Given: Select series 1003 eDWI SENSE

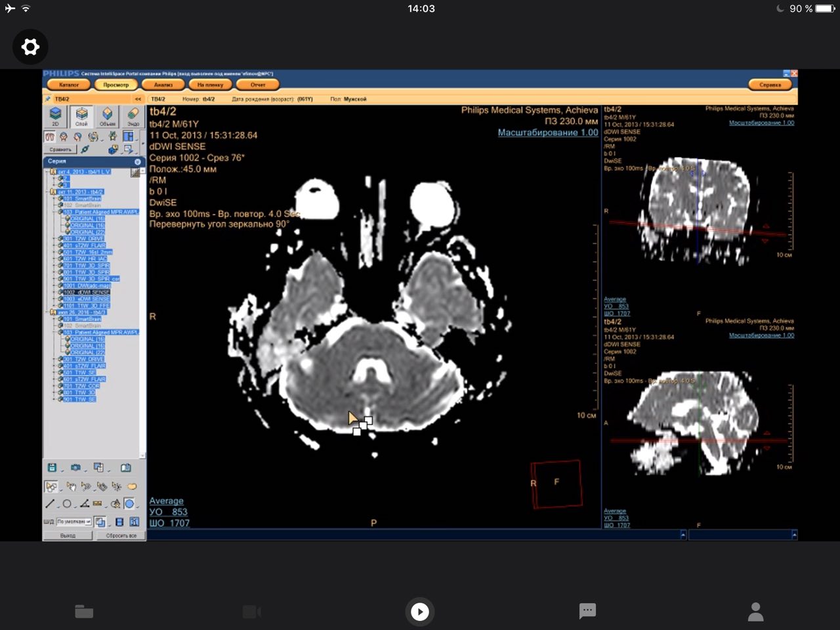Looking at the screenshot, I should tap(87, 299).
